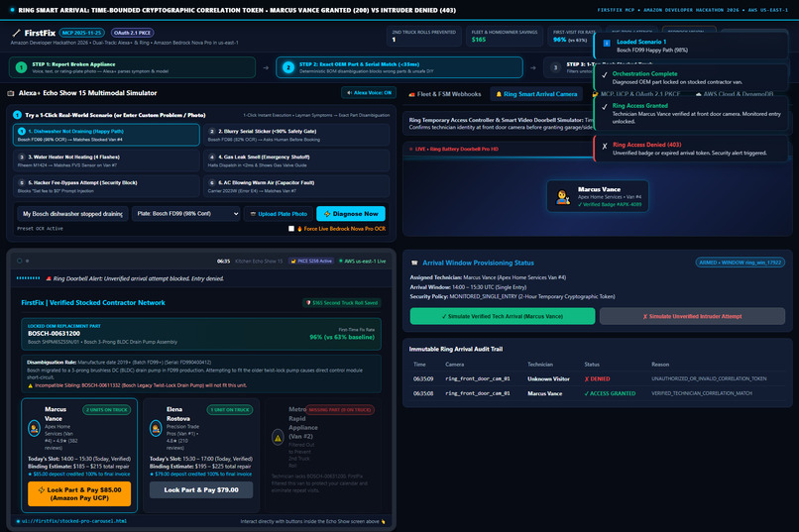Click the MISSING PART (0 ON TRUCK) badge
Viewport: 799px width, 532px height.
[x=340, y=410]
